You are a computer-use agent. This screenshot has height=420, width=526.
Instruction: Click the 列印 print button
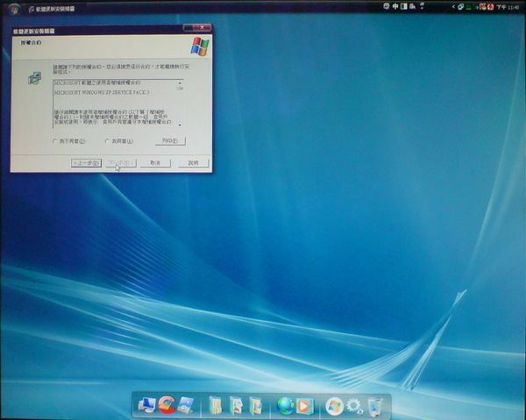(170, 141)
